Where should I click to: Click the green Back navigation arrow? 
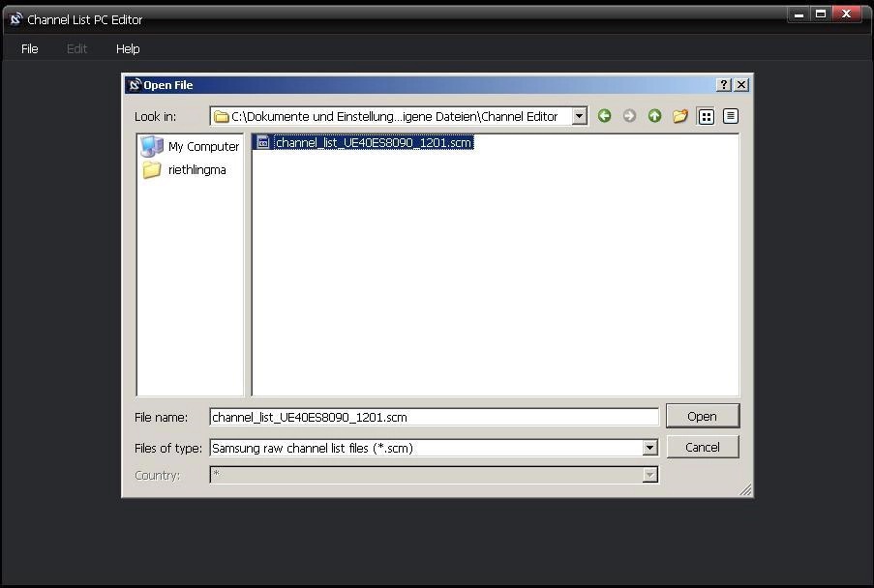point(604,116)
